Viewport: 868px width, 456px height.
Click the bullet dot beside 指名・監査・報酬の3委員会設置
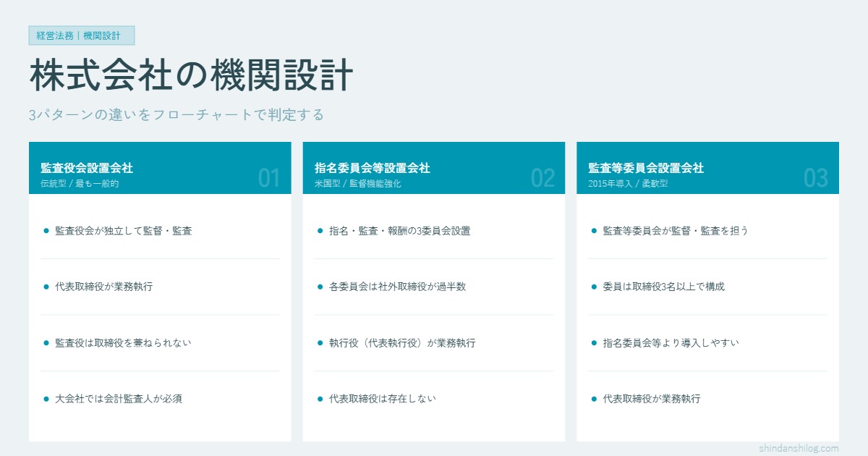click(320, 231)
